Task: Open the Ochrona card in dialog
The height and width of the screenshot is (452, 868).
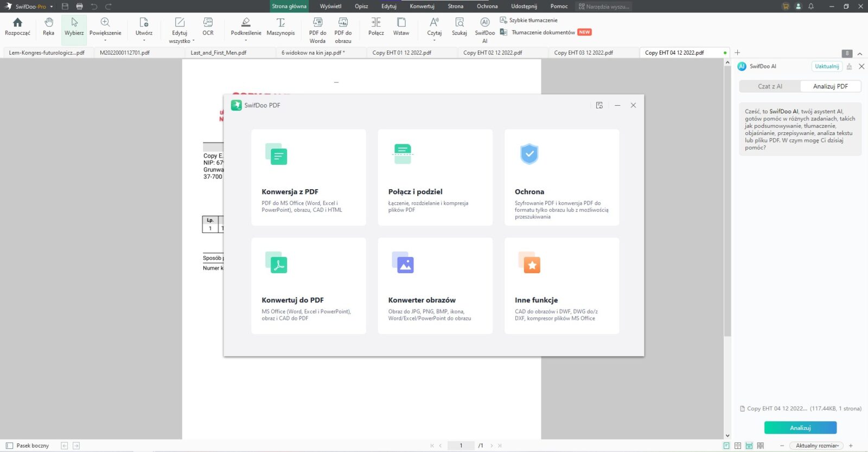Action: (562, 177)
